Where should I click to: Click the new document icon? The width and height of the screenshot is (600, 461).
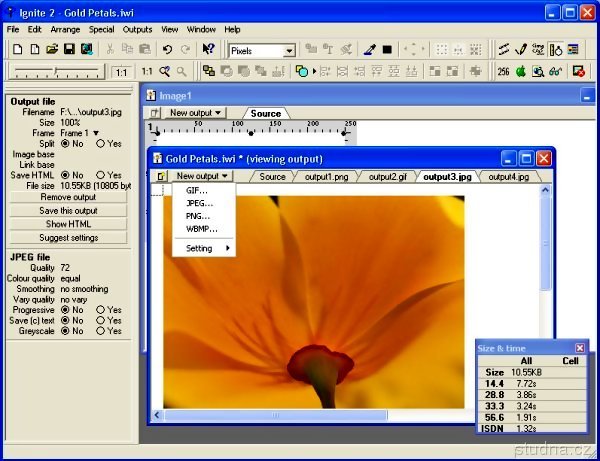pos(16,49)
